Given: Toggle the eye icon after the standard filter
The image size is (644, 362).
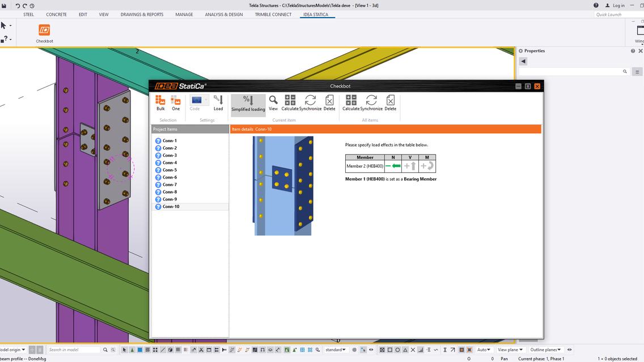Looking at the screenshot, I should [x=371, y=350].
